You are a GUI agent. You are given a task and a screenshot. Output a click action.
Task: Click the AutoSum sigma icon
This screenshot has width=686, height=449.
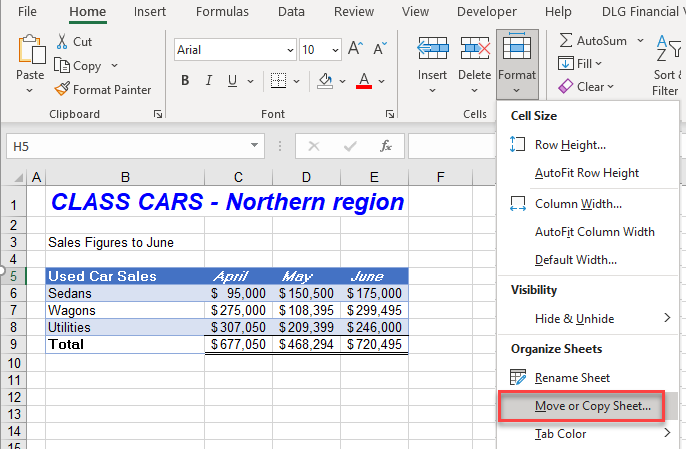point(566,41)
